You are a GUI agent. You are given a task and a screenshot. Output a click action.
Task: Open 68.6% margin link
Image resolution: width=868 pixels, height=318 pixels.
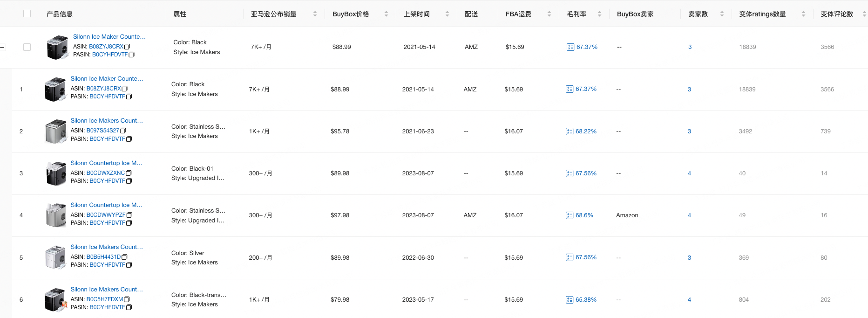pyautogui.click(x=584, y=215)
